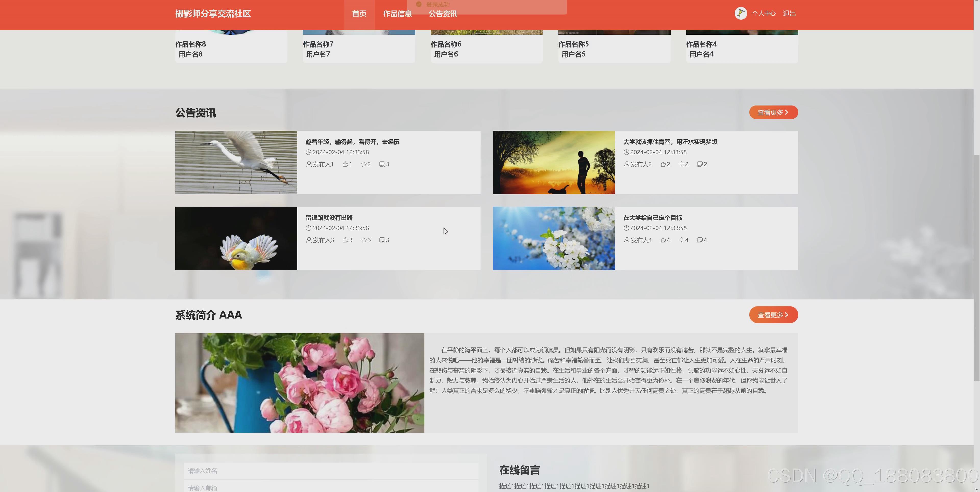Open the white egret announcement thumbnail
Screen dimensions: 980x492
pos(236,163)
